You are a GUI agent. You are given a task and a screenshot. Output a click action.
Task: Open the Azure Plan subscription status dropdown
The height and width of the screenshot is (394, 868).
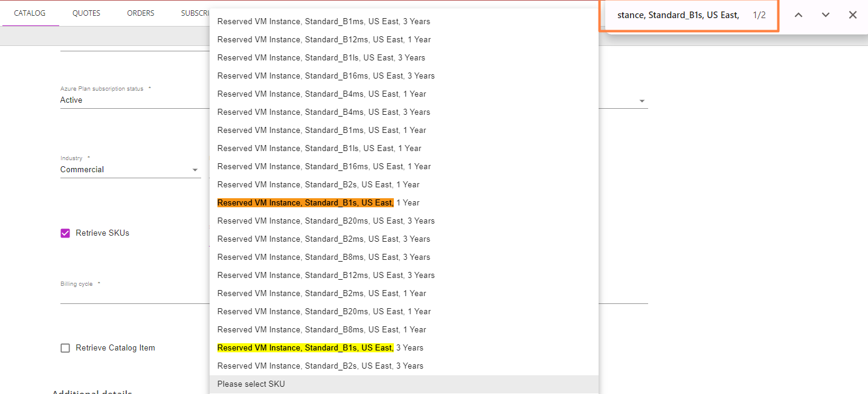coord(135,100)
